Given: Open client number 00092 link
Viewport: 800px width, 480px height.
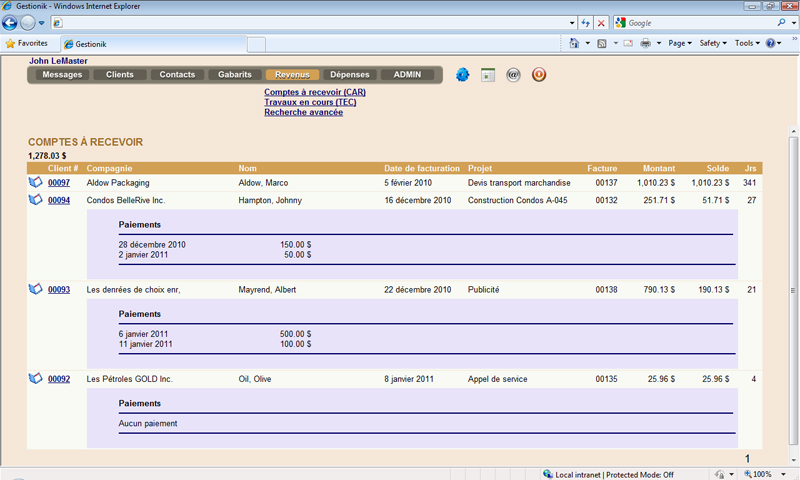Looking at the screenshot, I should (59, 379).
